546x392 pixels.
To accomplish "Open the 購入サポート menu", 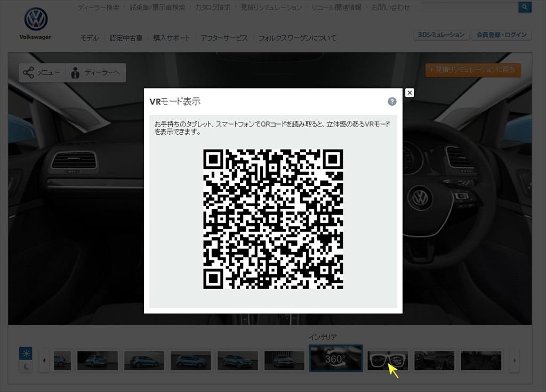I will tap(172, 38).
